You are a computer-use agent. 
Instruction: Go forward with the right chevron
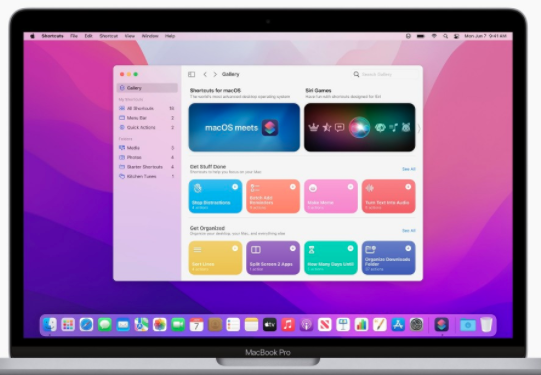pos(215,74)
